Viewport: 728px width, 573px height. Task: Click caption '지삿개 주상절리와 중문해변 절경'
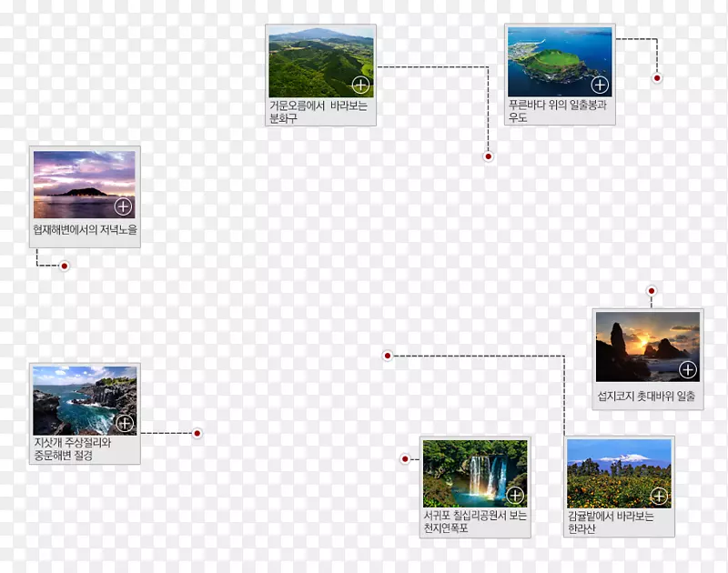pos(73,449)
